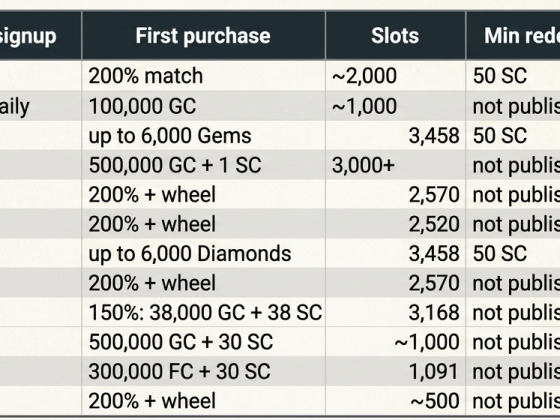This screenshot has width=560, height=420.
Task: Click the Min redeem column header
Action: pyautogui.click(x=513, y=36)
